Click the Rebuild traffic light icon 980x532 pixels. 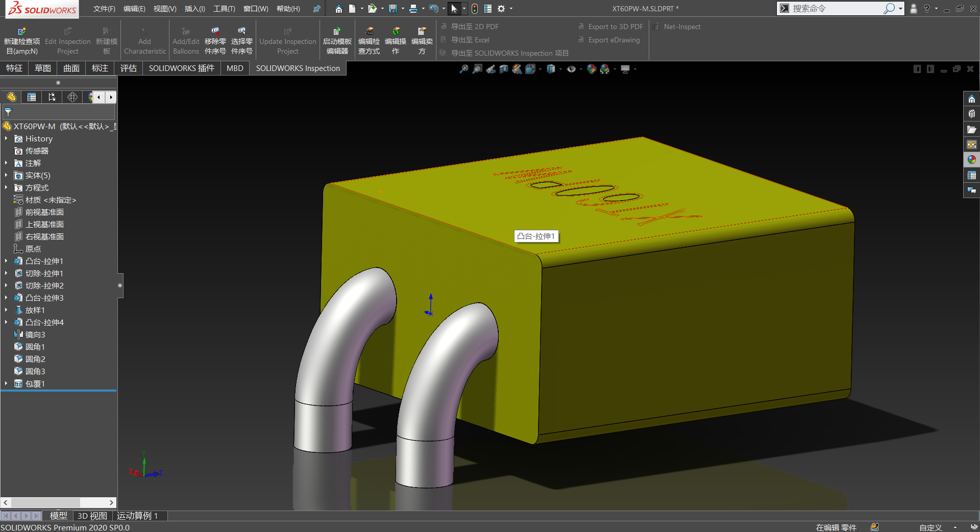coord(475,9)
